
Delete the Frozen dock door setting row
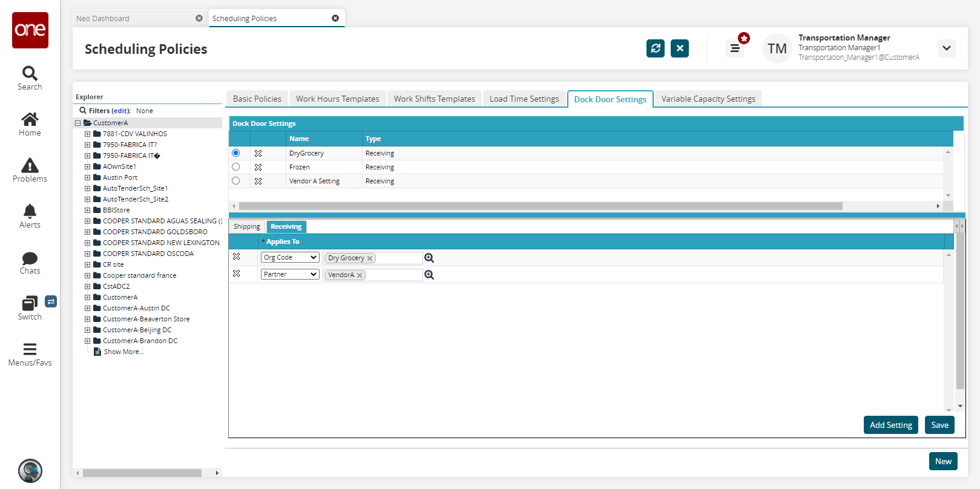point(258,167)
